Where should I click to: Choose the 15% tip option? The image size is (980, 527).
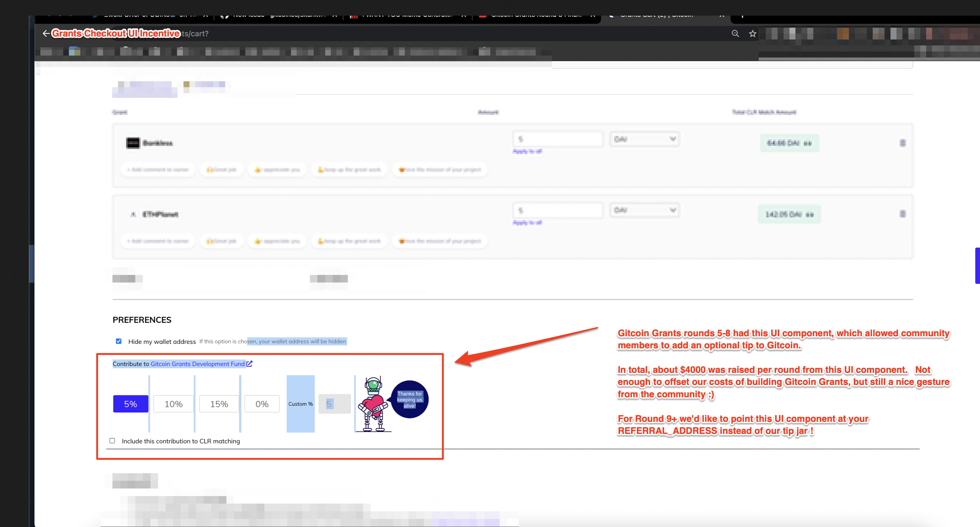tap(219, 404)
